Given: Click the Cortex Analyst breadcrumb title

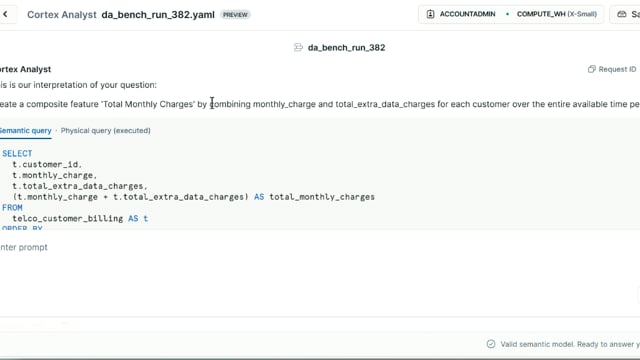Looking at the screenshot, I should coord(62,15).
